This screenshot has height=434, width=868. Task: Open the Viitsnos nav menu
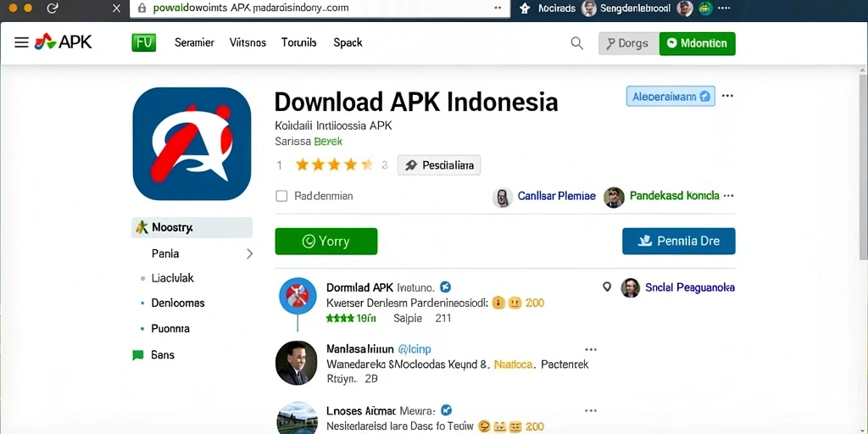pyautogui.click(x=248, y=42)
